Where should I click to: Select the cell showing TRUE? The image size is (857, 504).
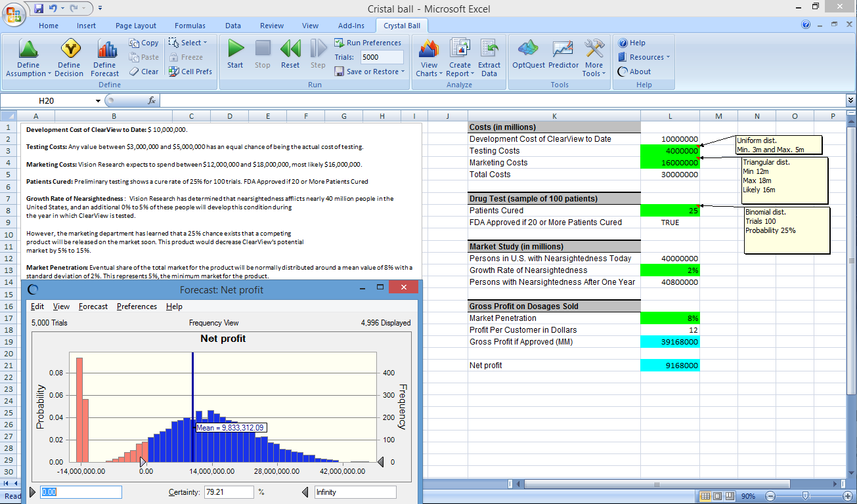click(x=670, y=222)
